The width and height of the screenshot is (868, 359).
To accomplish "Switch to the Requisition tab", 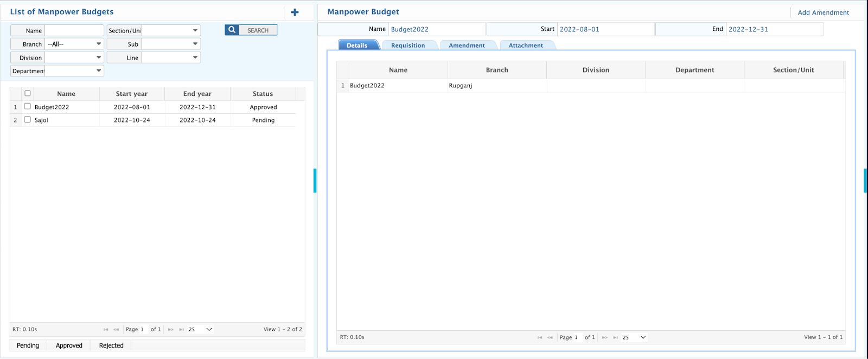I will (x=408, y=46).
